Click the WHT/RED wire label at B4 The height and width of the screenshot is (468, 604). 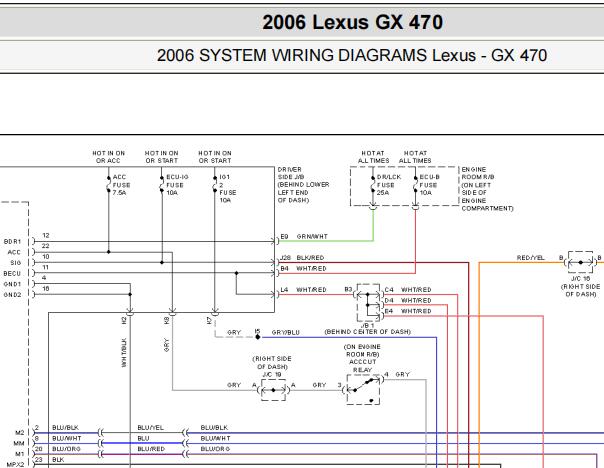311,268
